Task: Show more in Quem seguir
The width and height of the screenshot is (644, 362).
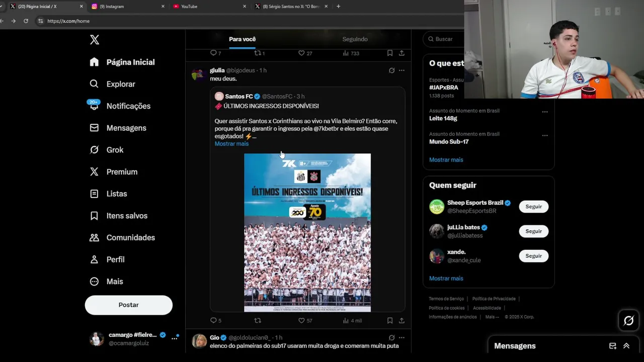Action: click(x=446, y=279)
